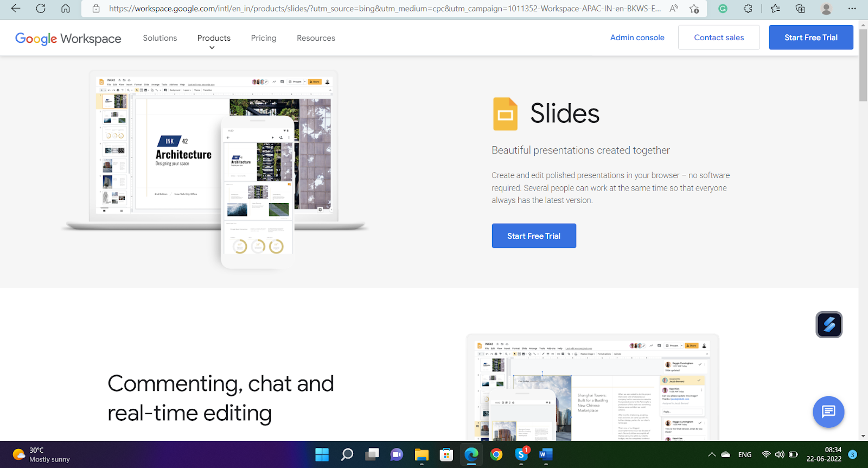Click the Contact sales button
This screenshot has height=468, width=868.
[719, 37]
